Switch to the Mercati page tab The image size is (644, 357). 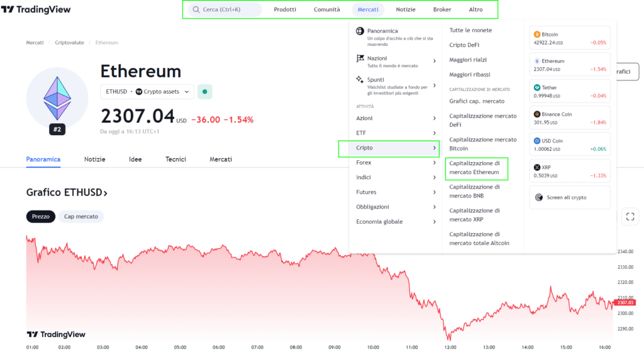tap(221, 159)
